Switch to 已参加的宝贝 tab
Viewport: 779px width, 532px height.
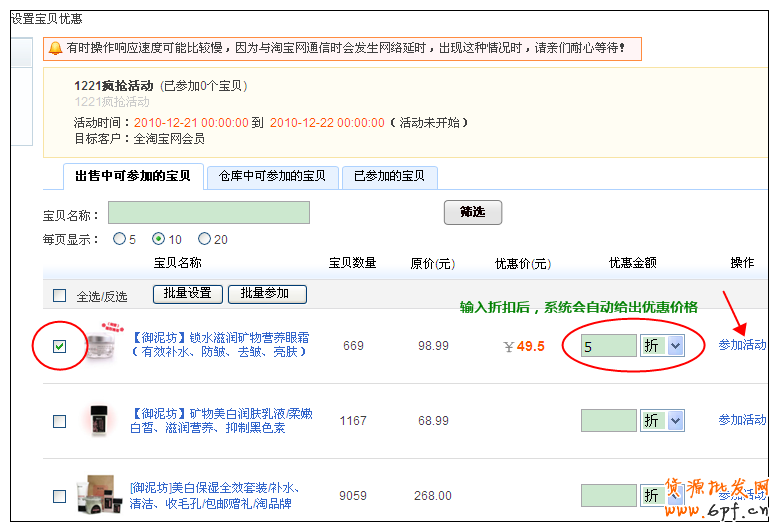tap(390, 176)
